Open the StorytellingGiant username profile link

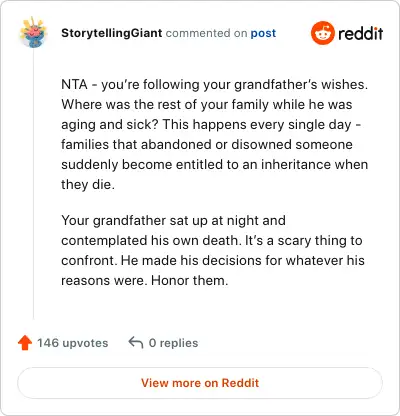[112, 33]
